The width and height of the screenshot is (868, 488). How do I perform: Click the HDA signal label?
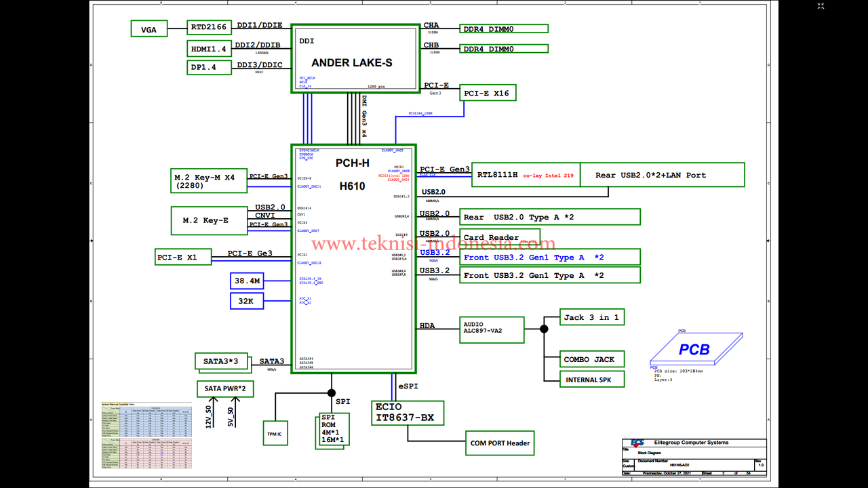(427, 326)
